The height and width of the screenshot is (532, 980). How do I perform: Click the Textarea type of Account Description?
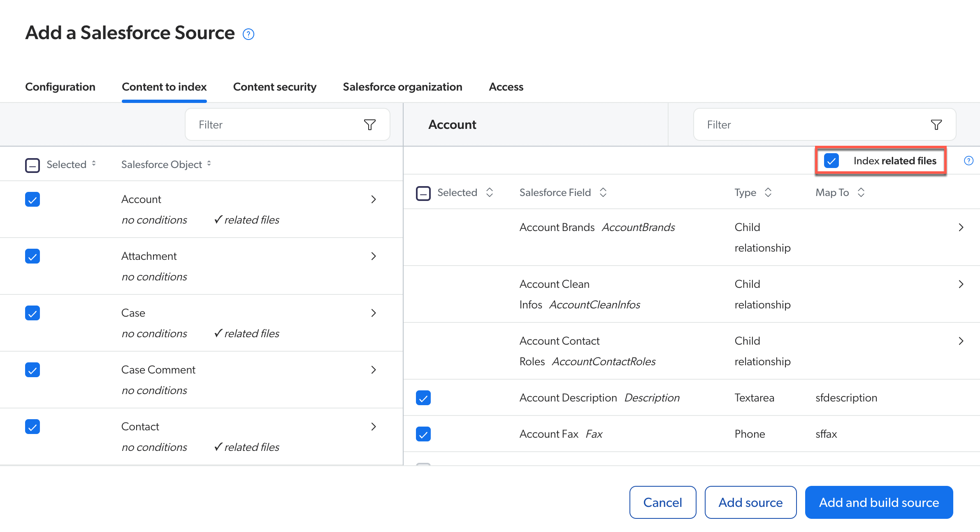754,398
